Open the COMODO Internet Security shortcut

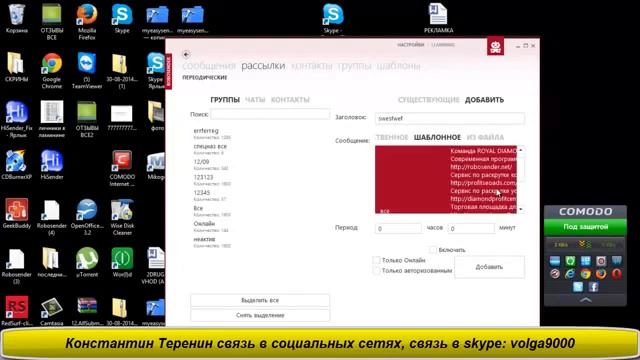coord(122,169)
